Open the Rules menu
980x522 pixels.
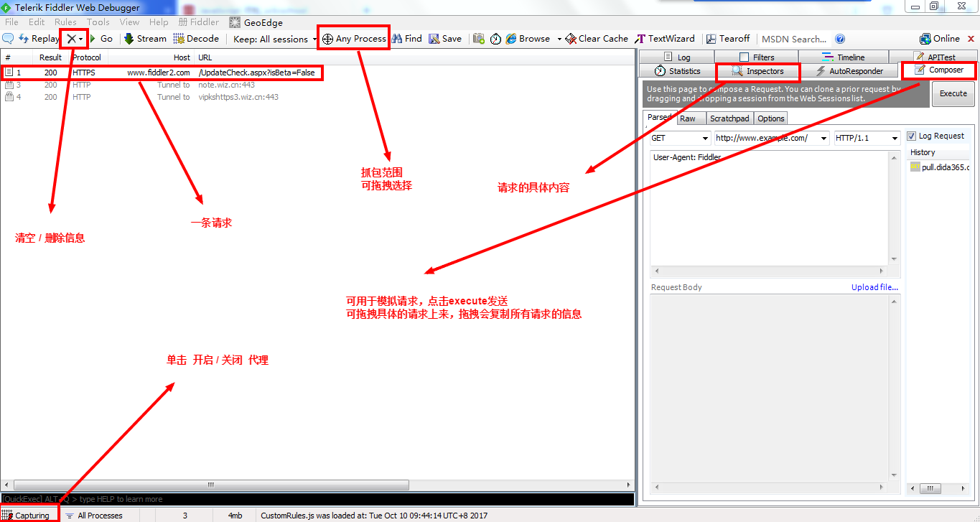[x=65, y=22]
